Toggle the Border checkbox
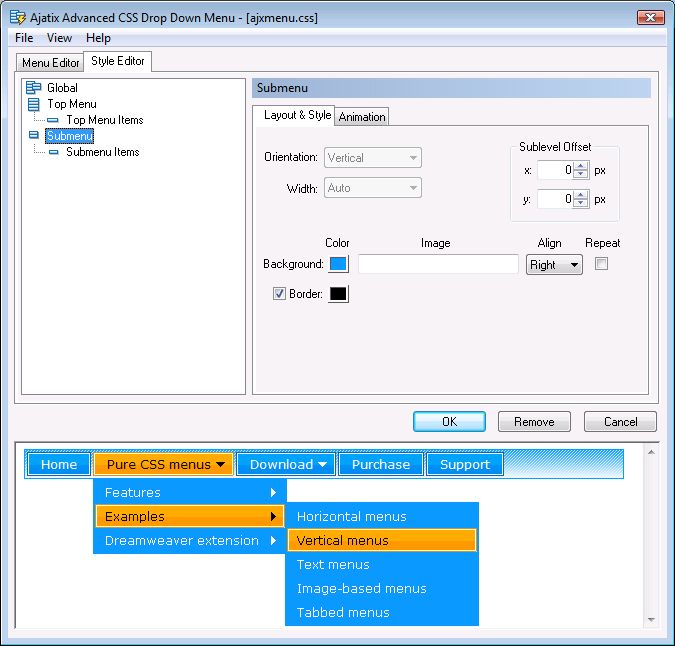 (279, 294)
